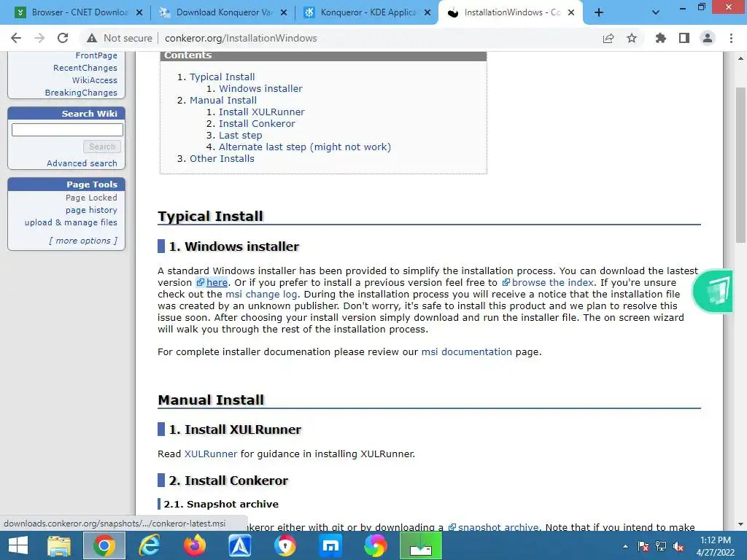Viewport: 747px width, 560px height.
Task: Close the Browser - CNET Download tab
Action: tap(139, 12)
